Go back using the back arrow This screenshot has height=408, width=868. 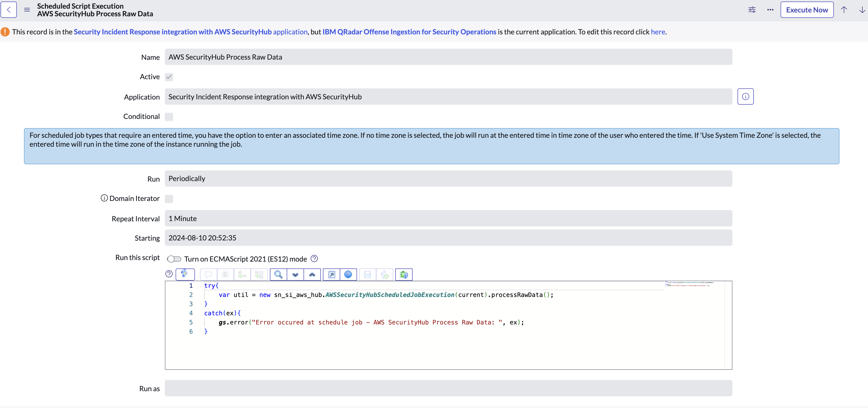click(9, 10)
